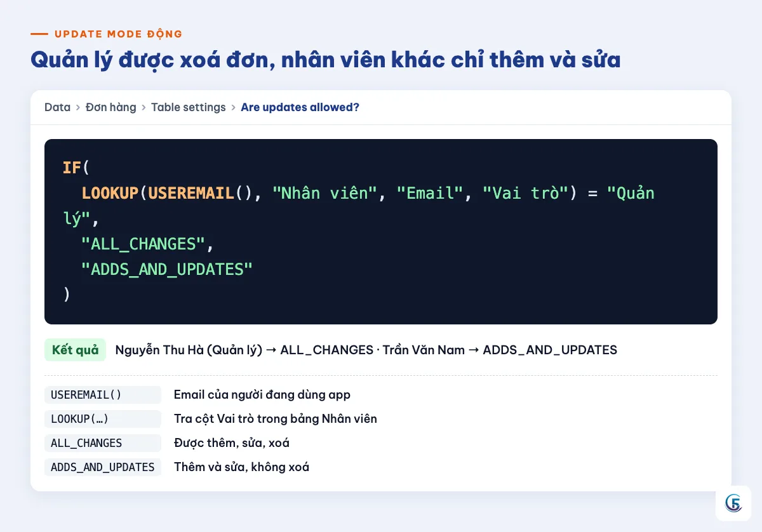Select the 'Are updates allowed?' breadcrumb
The image size is (762, 532).
300,107
